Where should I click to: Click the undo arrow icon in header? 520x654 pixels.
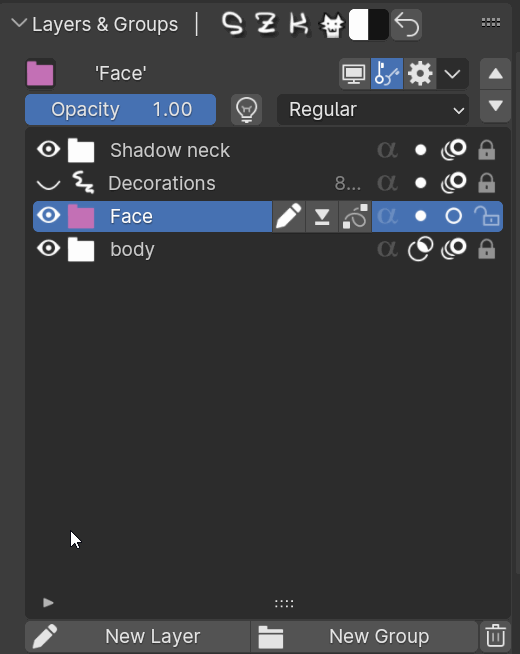point(406,25)
